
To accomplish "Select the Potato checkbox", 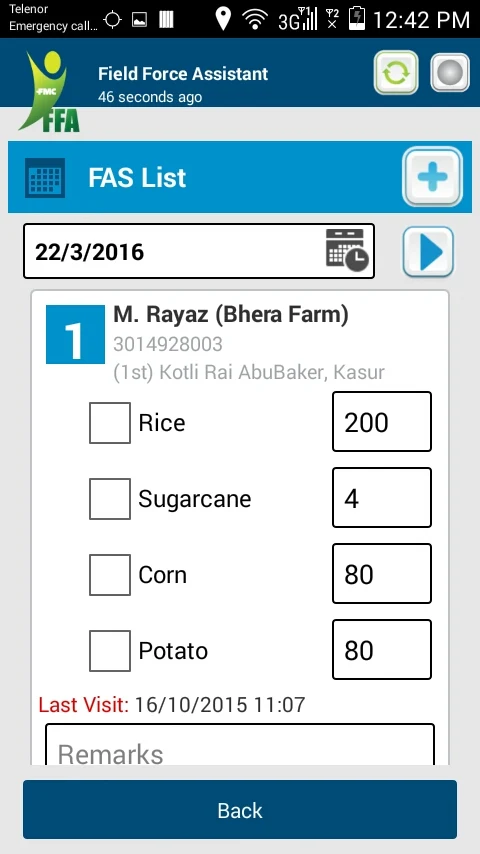I will (110, 650).
